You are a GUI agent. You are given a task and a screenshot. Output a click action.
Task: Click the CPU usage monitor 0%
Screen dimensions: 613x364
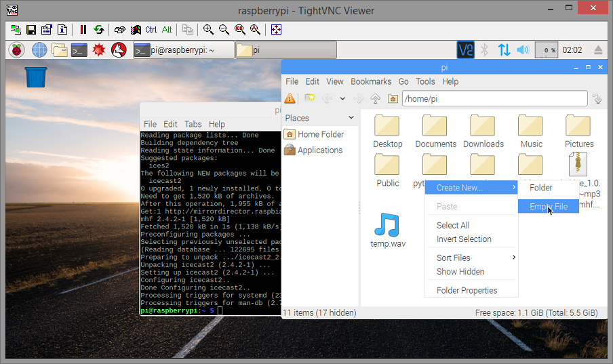[x=546, y=50]
